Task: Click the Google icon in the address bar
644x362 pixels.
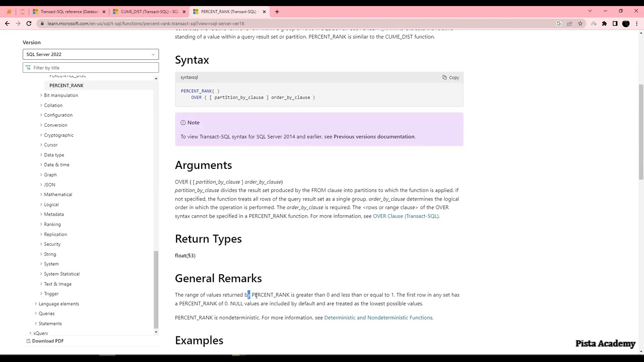Action: pos(558,24)
